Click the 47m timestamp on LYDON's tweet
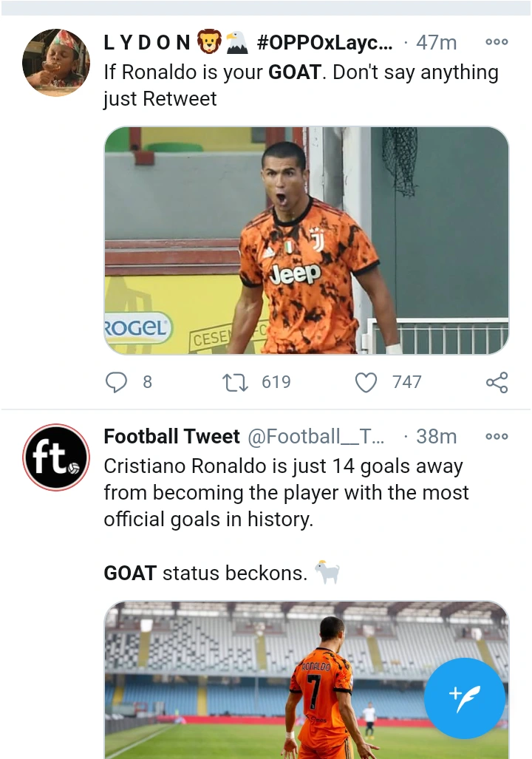 coord(436,42)
